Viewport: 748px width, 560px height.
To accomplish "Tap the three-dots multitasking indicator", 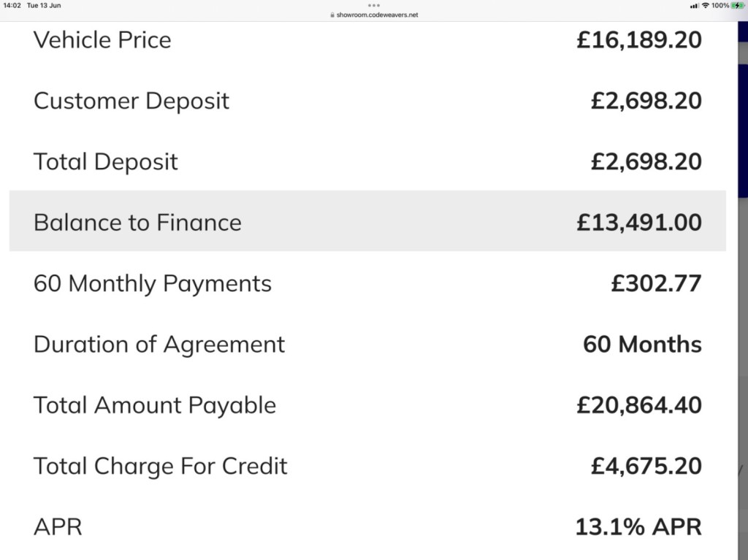I will (374, 5).
